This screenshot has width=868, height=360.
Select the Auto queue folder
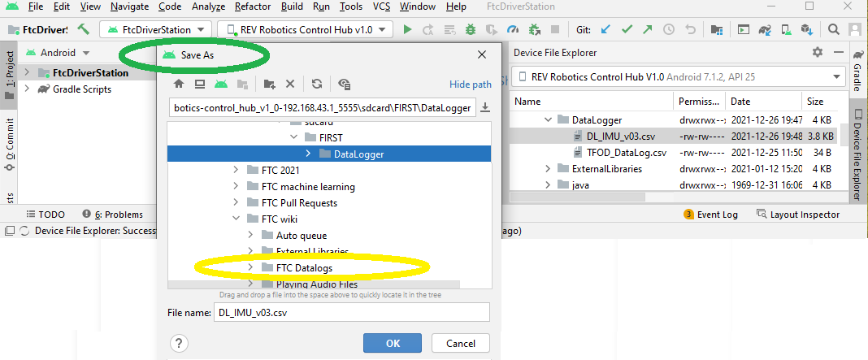pos(302,236)
